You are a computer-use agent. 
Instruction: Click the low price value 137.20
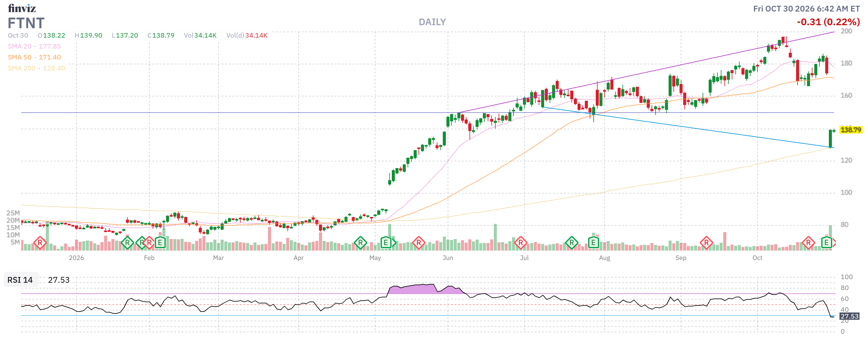coord(127,35)
